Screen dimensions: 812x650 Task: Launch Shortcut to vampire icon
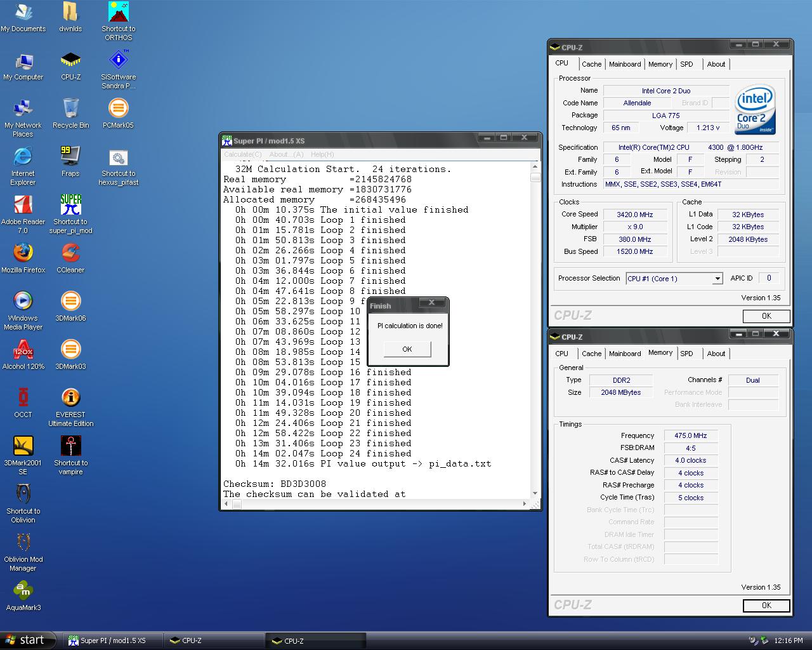click(x=70, y=455)
